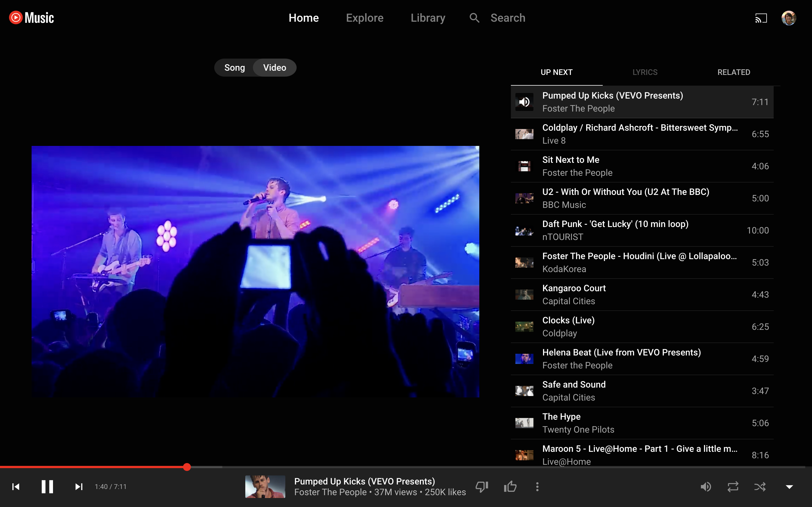812x507 pixels.
Task: Click the thumbs down dislike icon
Action: 482,486
